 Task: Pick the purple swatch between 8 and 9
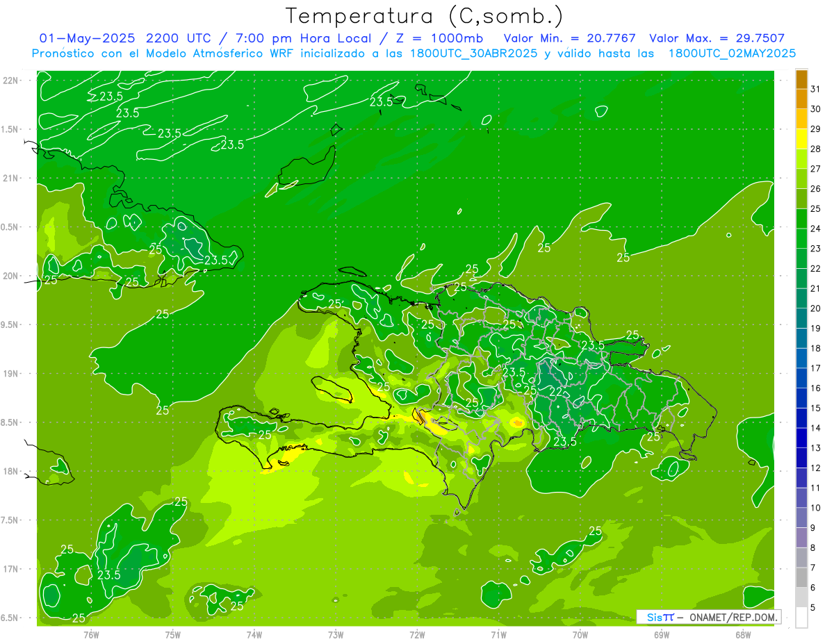click(x=801, y=538)
